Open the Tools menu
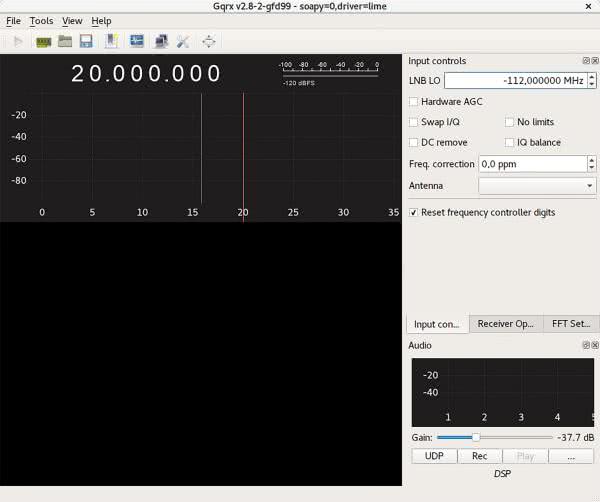600x502 pixels. point(41,21)
